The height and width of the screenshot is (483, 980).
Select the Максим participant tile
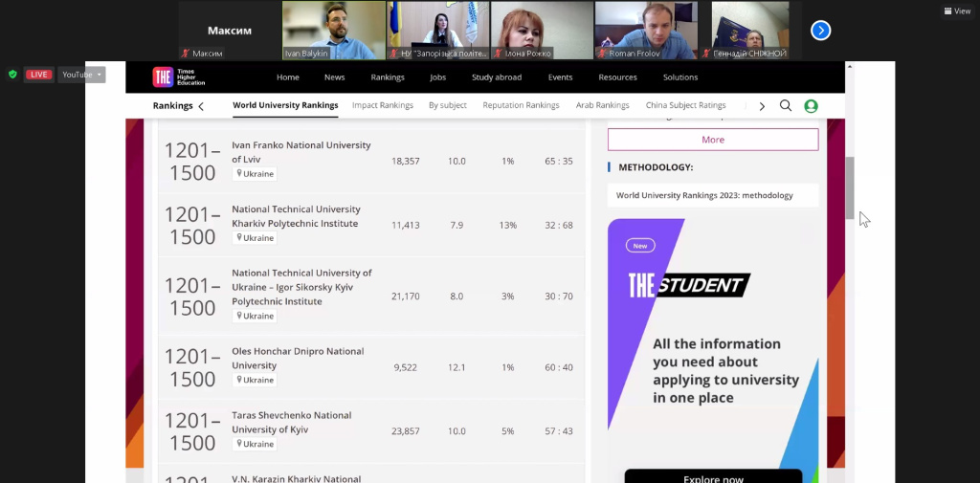point(230,30)
